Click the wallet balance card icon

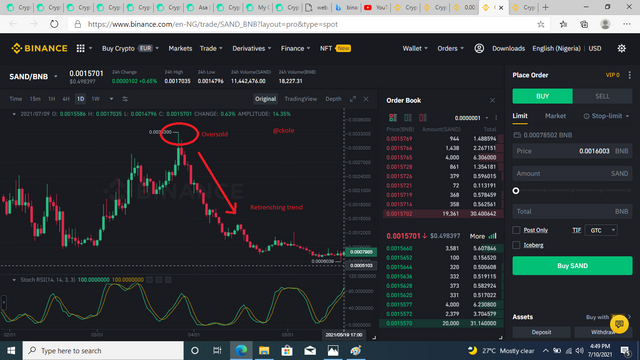pos(517,135)
